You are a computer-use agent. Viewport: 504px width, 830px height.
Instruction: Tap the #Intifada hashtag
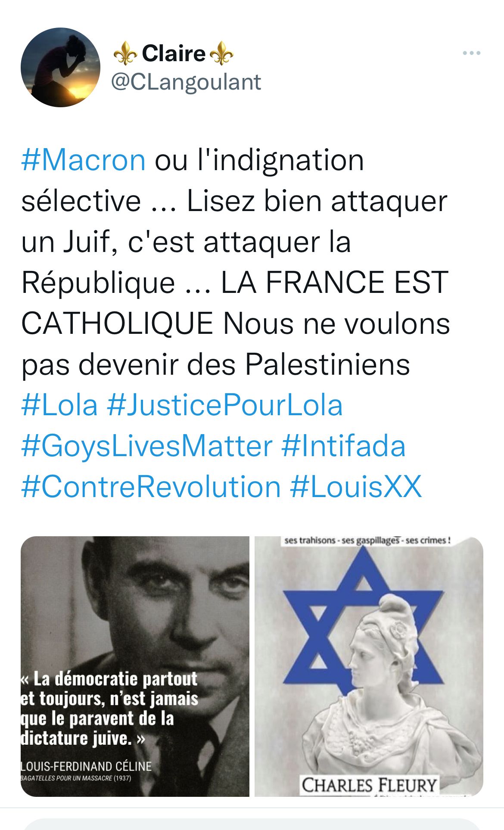coord(343,446)
